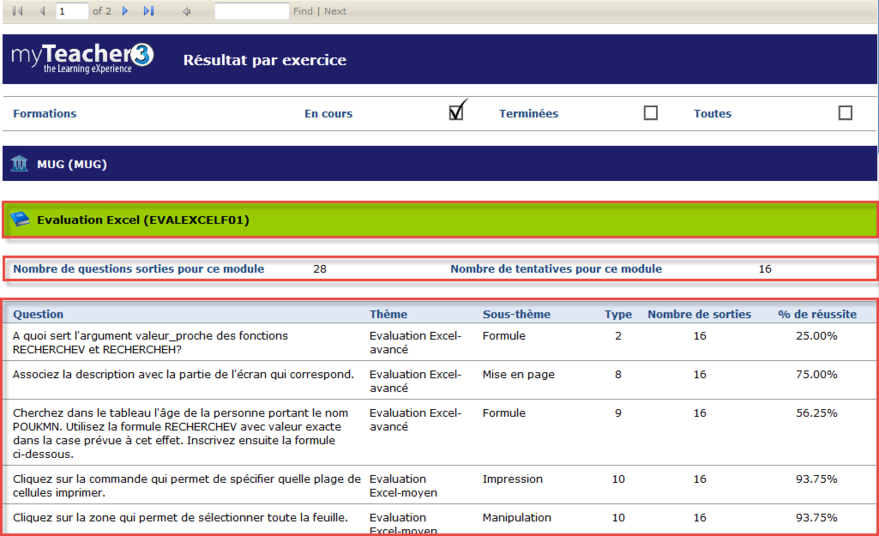Click Nombre de questions sorties label

(x=138, y=269)
